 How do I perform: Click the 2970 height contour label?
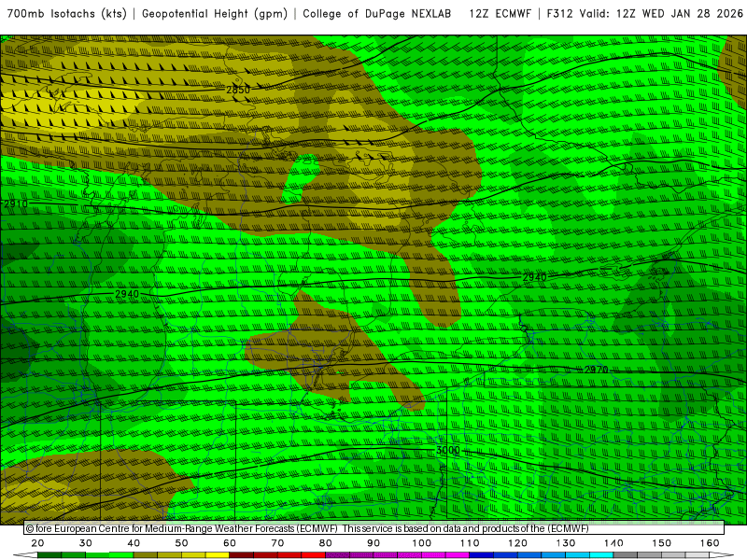596,370
